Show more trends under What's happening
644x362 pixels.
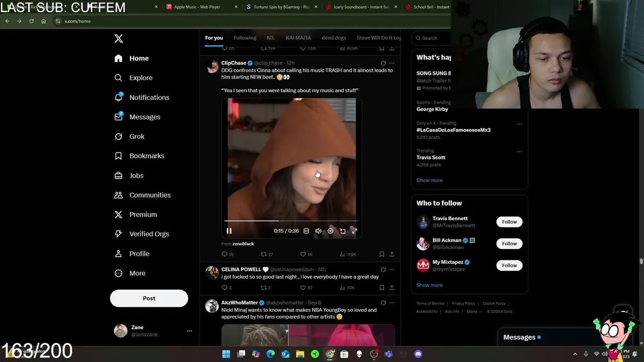[429, 180]
